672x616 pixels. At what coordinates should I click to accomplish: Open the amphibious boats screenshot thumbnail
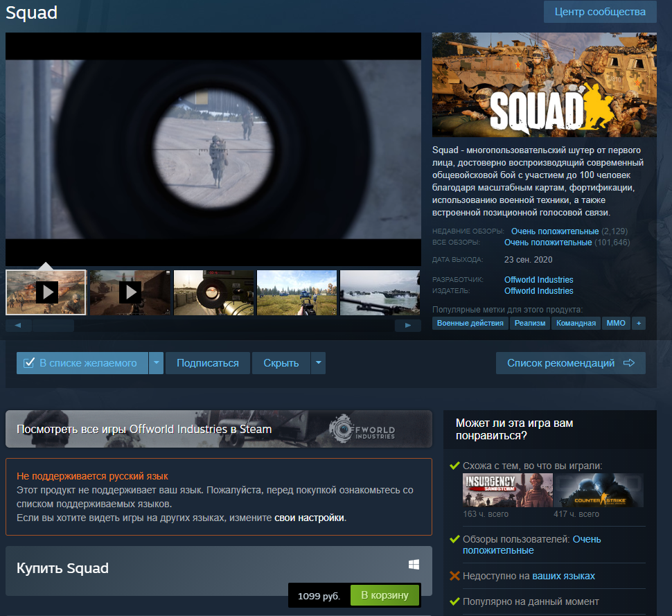tap(380, 292)
